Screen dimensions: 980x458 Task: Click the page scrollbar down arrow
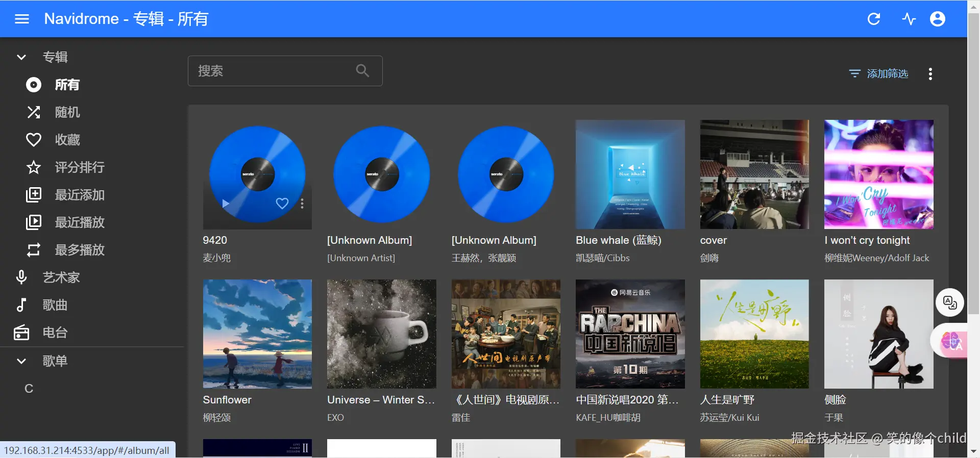(x=973, y=451)
